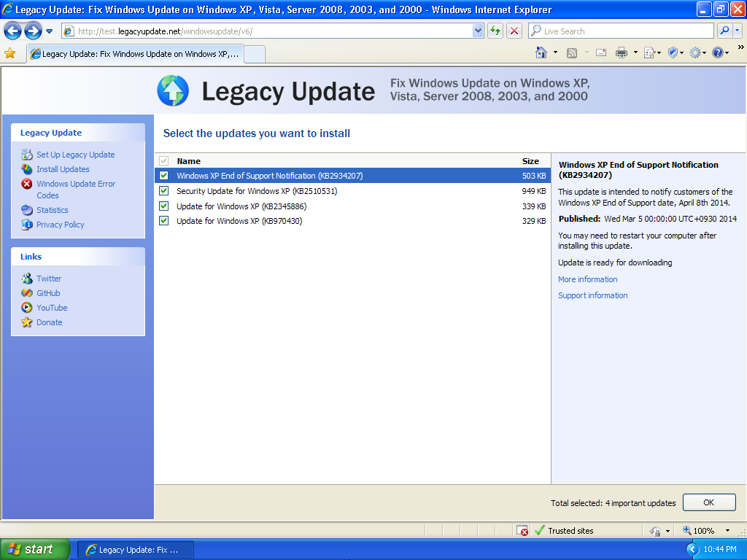The width and height of the screenshot is (747, 560).
Task: Click the Privacy Policy info icon
Action: click(x=27, y=225)
